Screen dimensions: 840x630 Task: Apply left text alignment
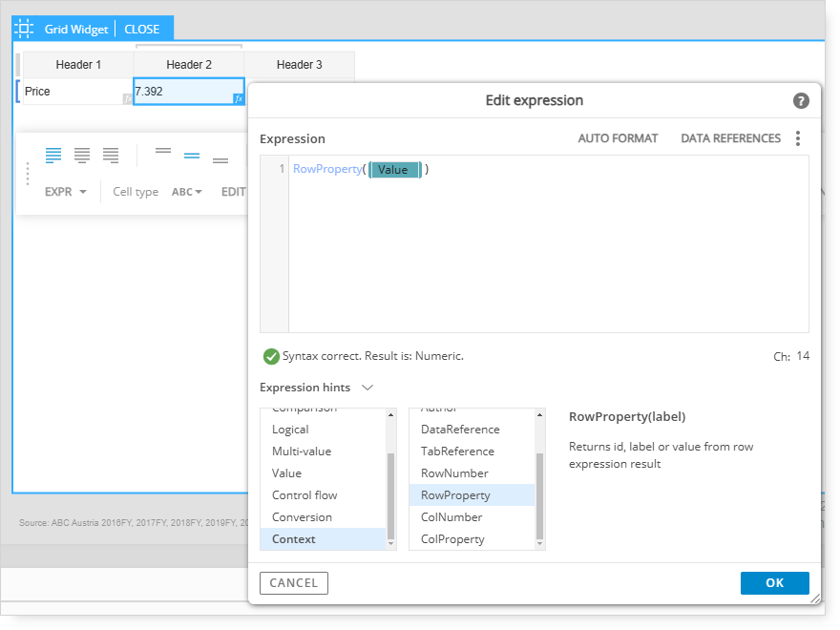pyautogui.click(x=53, y=155)
